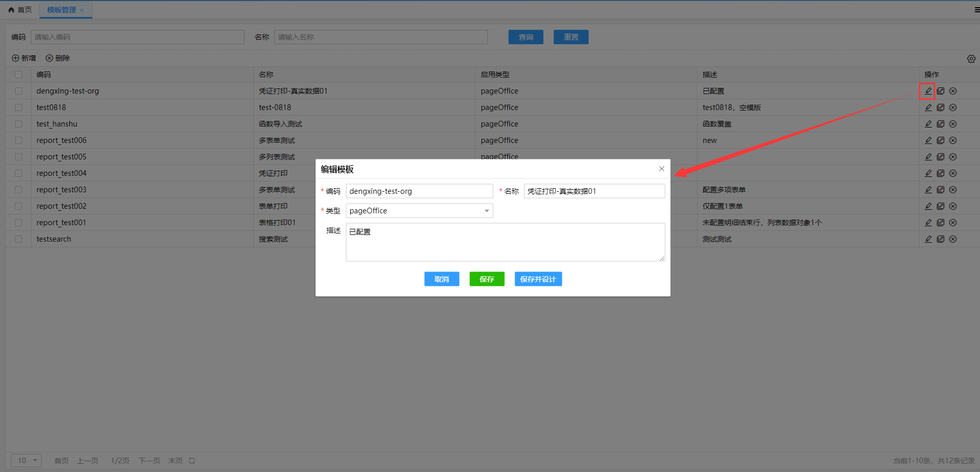Close the 编辑模板 dialog with X
Viewport: 980px width, 472px height.
pos(662,169)
